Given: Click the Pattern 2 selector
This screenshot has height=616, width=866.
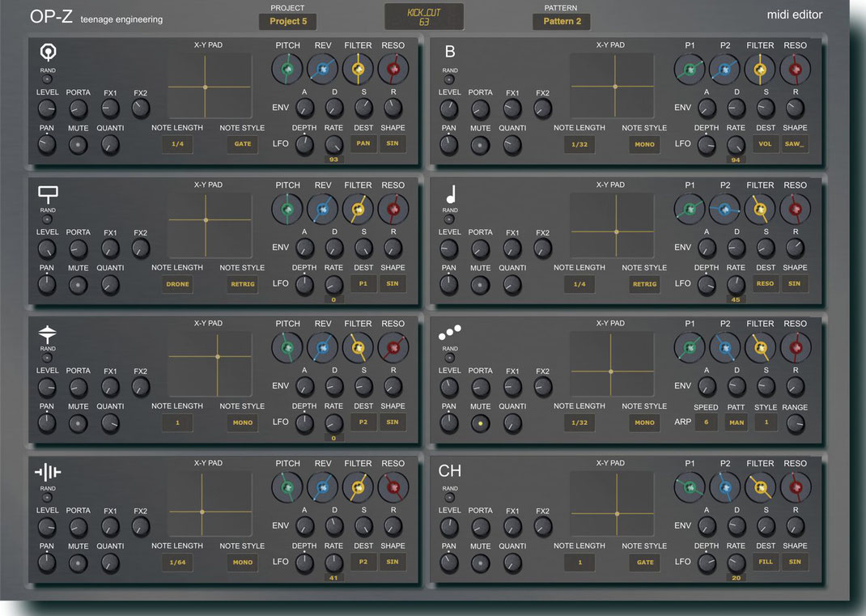Looking at the screenshot, I should [562, 22].
